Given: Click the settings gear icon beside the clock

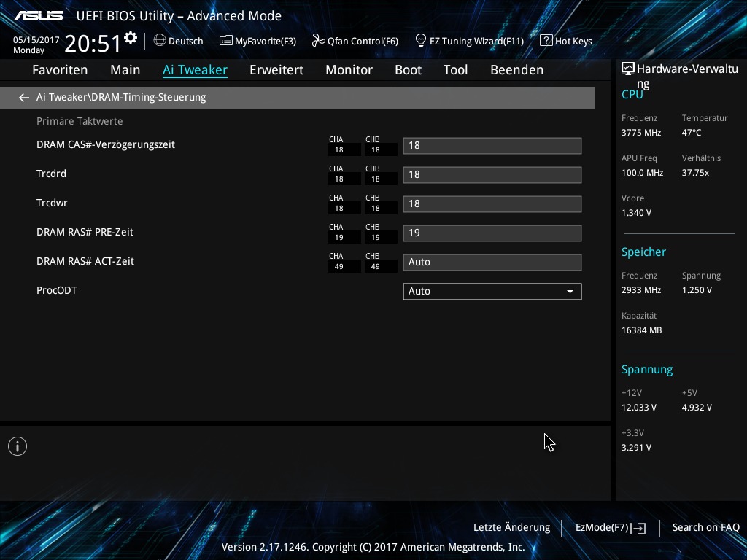Looking at the screenshot, I should click(x=131, y=38).
